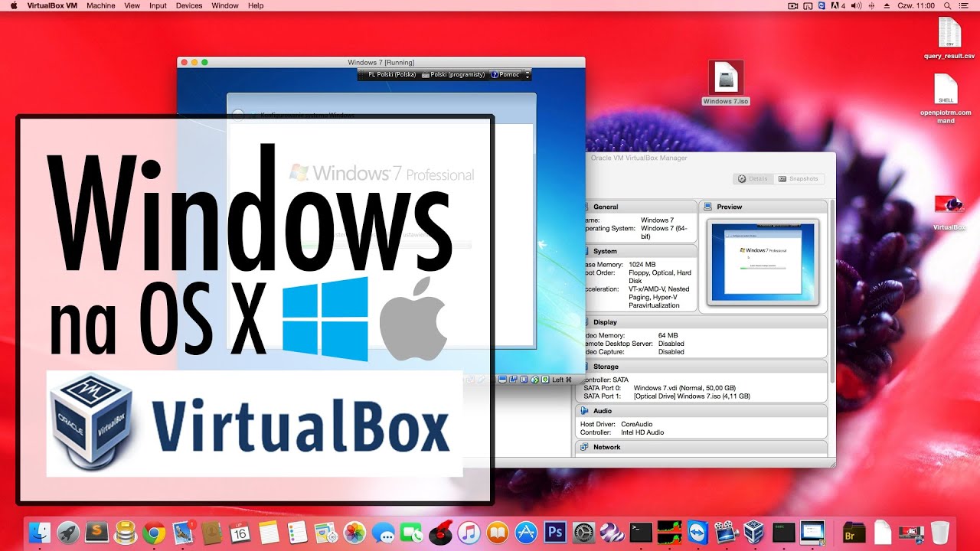Click VirtualBox cube icon in Dock
The height and width of the screenshot is (551, 980).
point(755,533)
